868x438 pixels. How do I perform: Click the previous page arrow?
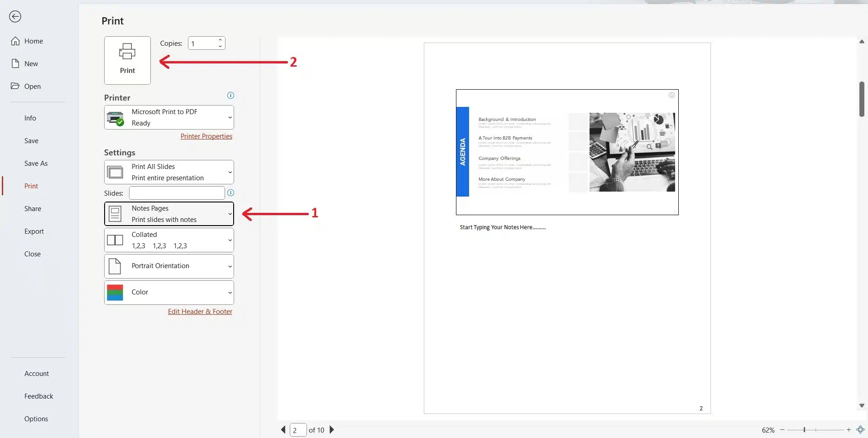[x=283, y=429]
